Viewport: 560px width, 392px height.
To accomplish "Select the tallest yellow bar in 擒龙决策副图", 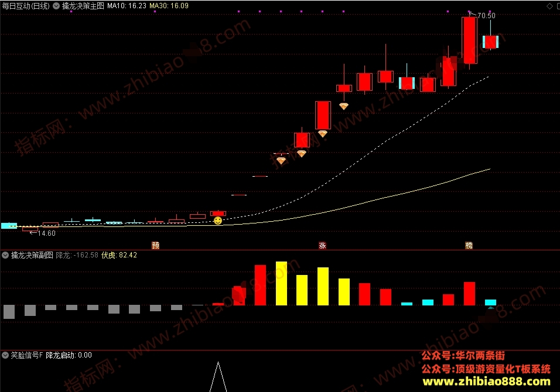I will click(x=281, y=283).
